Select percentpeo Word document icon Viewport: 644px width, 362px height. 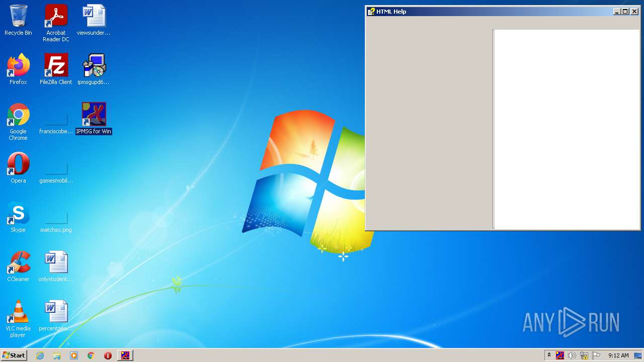click(x=56, y=316)
